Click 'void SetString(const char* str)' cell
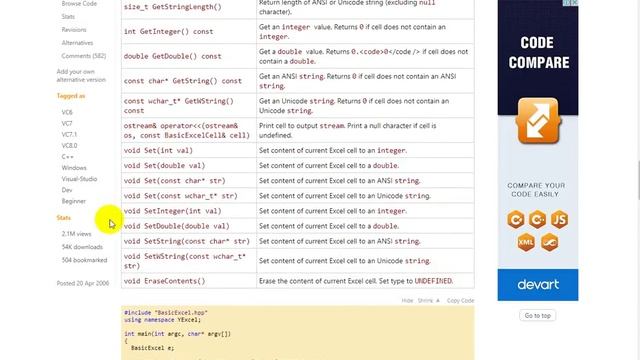 click(x=189, y=241)
